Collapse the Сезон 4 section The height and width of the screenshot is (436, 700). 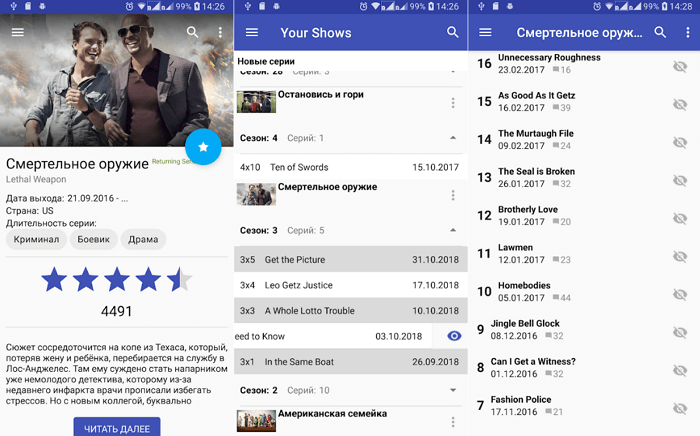[x=453, y=138]
